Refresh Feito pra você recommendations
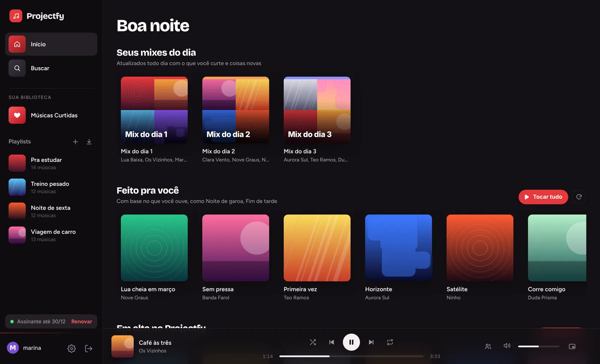Viewport: 600px width, 364px height. coord(579,197)
